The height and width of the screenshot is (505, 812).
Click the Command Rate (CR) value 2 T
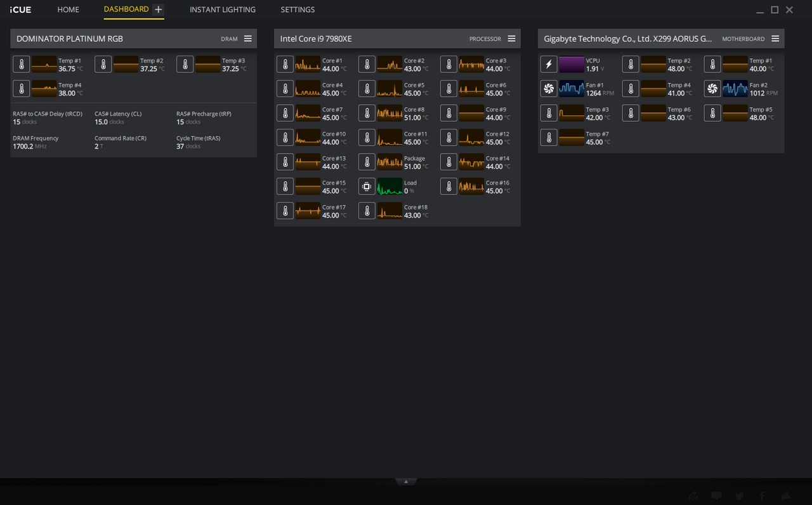[98, 147]
